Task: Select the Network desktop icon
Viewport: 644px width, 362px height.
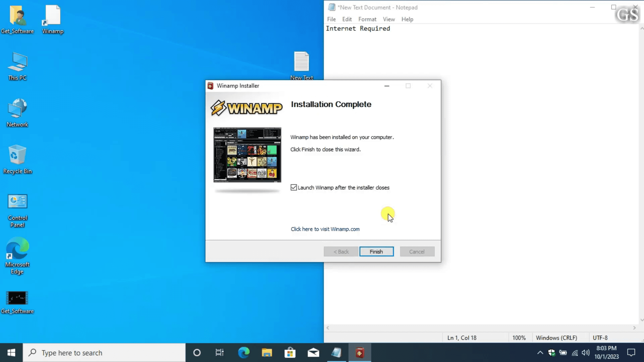Action: tap(17, 113)
